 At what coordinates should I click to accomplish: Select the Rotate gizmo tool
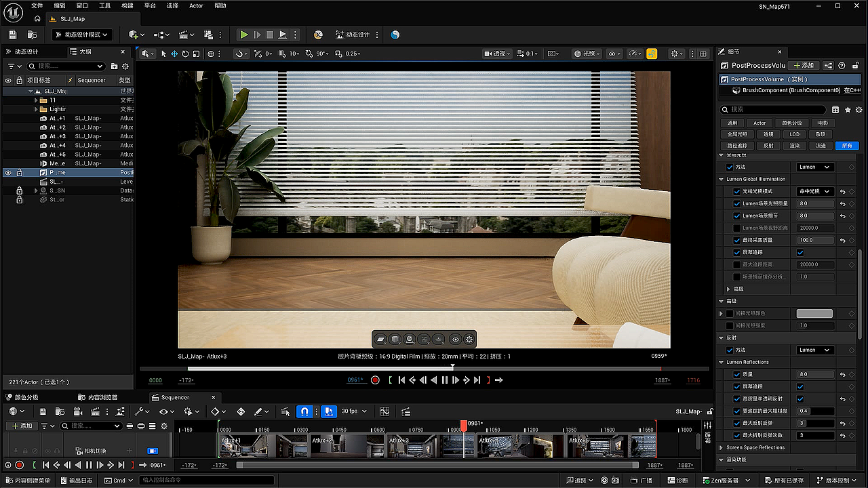[x=185, y=54]
